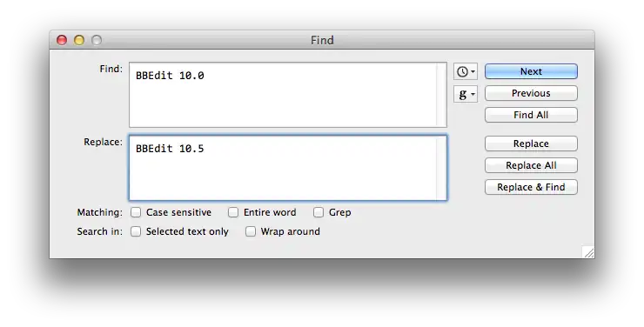Click the gray zoom window button
644x327 pixels.
[x=97, y=40]
